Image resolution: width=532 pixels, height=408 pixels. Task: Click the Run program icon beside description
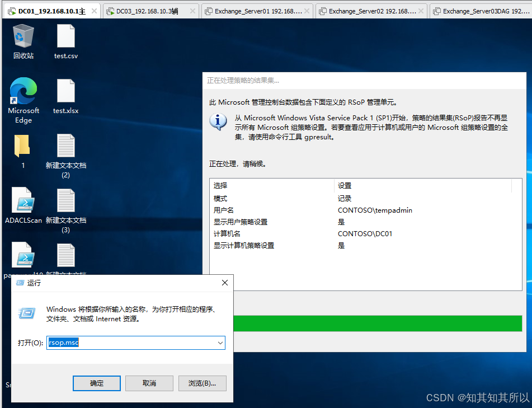pyautogui.click(x=26, y=313)
